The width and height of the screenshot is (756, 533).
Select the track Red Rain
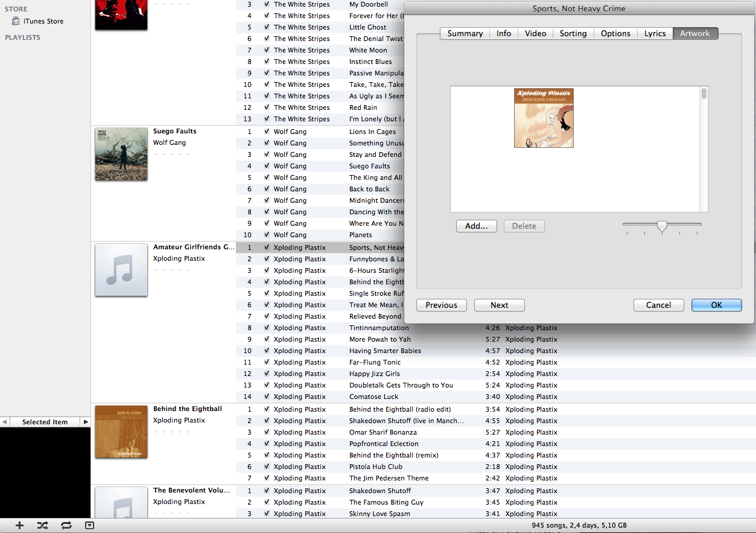[x=363, y=107]
